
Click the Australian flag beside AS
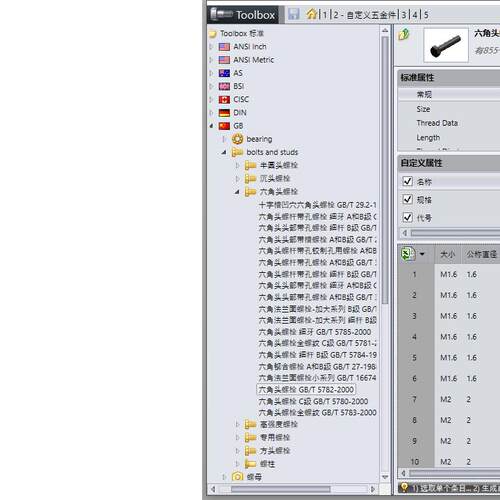(x=224, y=73)
